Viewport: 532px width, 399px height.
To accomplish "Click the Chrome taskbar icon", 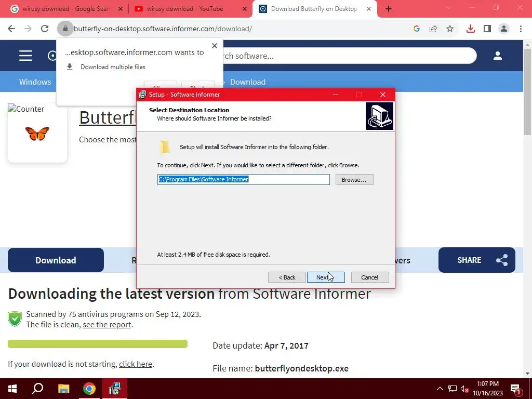I will tap(89, 389).
